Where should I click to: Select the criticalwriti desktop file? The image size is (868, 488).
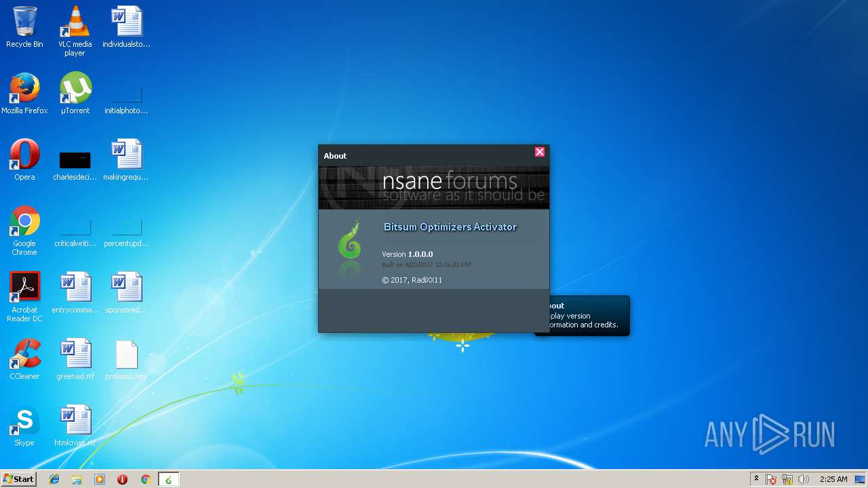click(75, 231)
